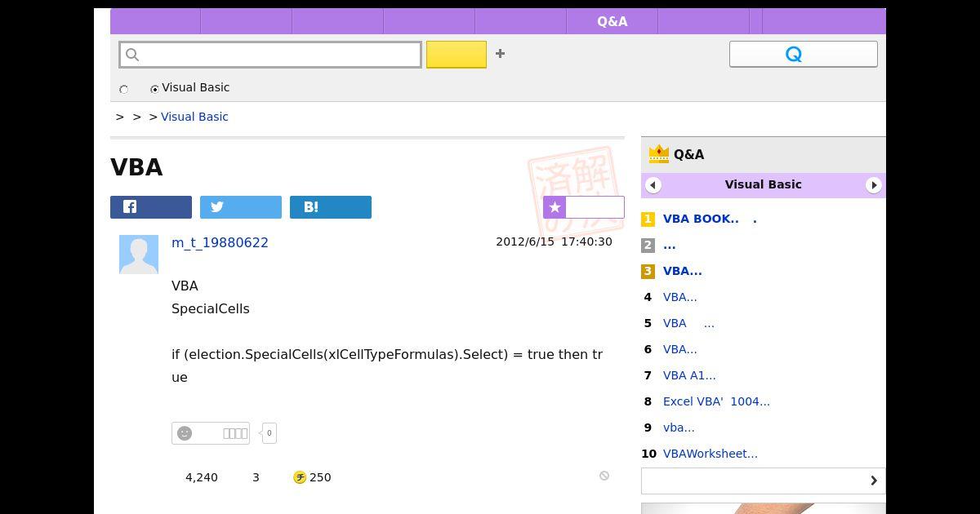Click the coin icon next to 250
Image resolution: width=980 pixels, height=514 pixels.
(300, 477)
